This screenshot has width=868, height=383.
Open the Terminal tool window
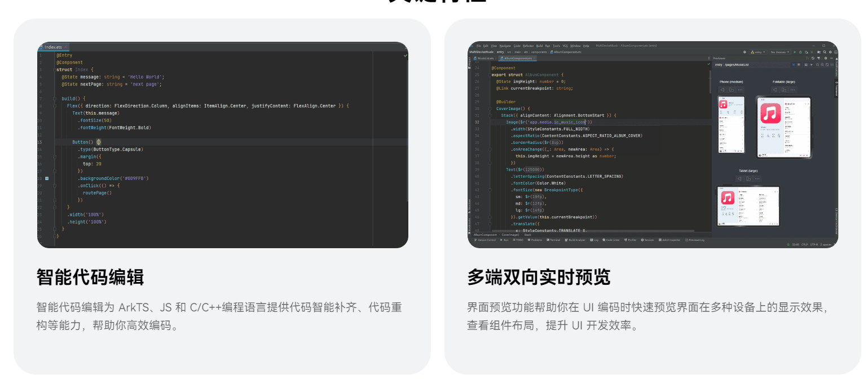point(553,240)
